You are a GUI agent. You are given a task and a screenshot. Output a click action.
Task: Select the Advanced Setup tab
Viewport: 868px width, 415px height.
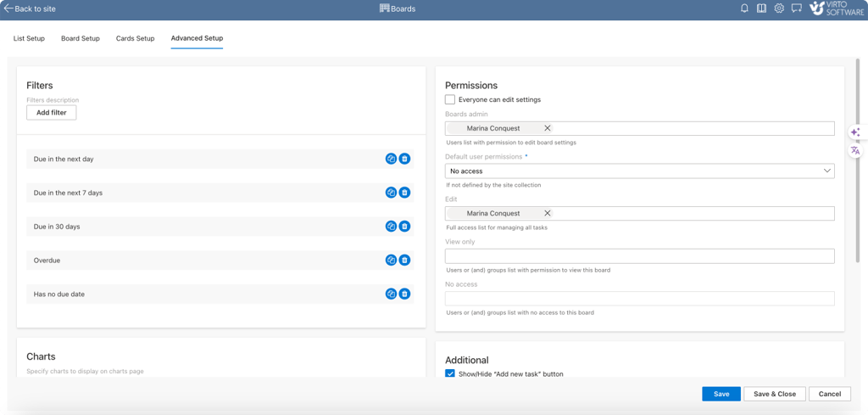click(197, 38)
